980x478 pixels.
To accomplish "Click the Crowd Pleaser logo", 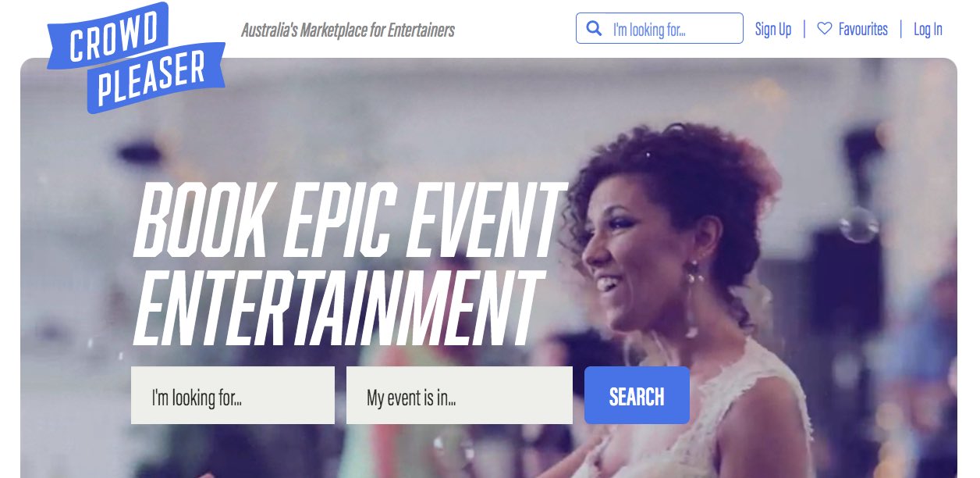I will coord(136,58).
